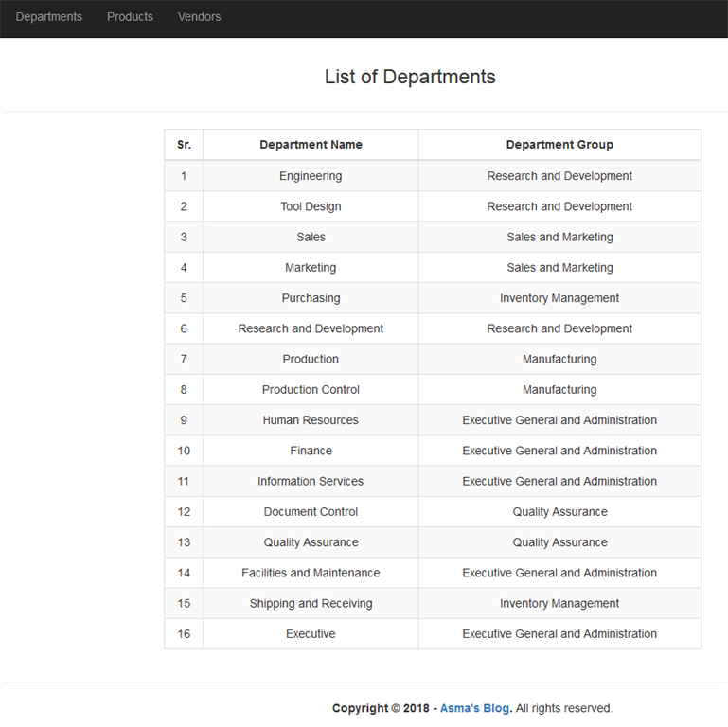Open the Vendors nav link
This screenshot has width=728, height=727.
pyautogui.click(x=199, y=17)
